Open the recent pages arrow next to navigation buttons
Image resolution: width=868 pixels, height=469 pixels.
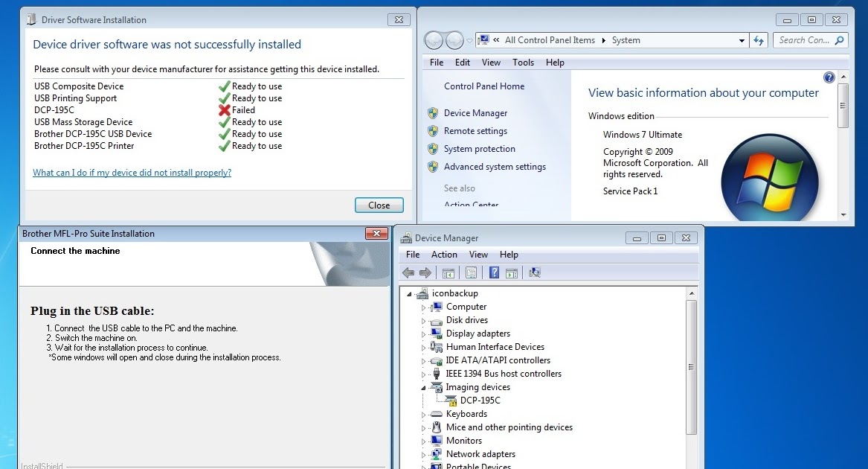[x=469, y=40]
